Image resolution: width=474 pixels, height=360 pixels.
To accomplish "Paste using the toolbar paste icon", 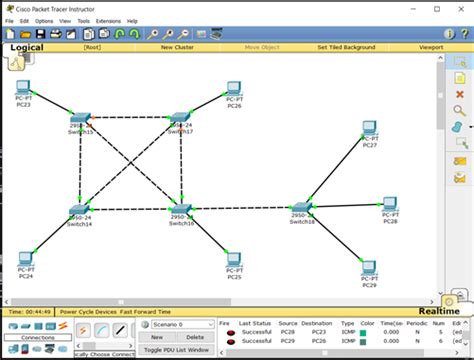I will point(104,34).
